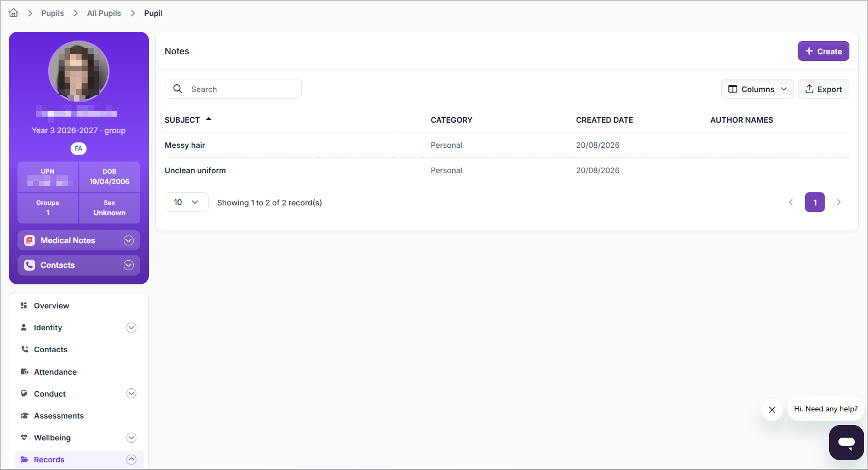Open the chat widget launcher
The image size is (868, 470).
847,443
